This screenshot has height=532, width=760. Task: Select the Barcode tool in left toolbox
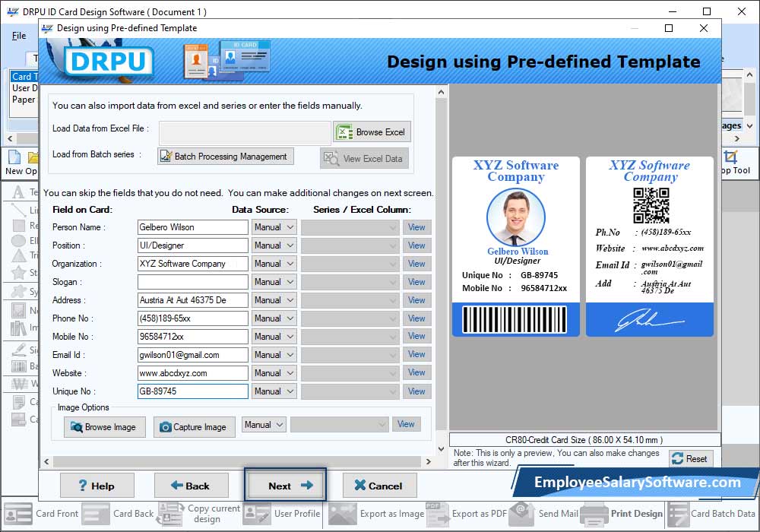18,366
